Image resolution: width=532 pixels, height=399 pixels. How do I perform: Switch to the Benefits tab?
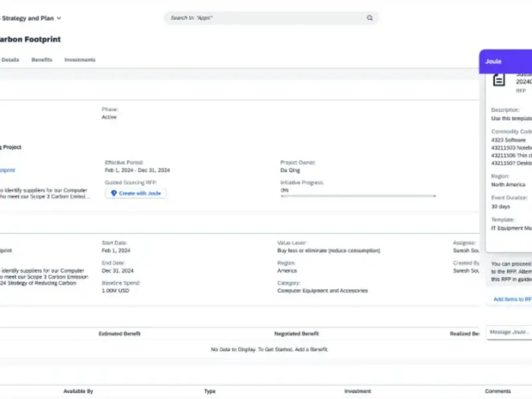click(42, 60)
